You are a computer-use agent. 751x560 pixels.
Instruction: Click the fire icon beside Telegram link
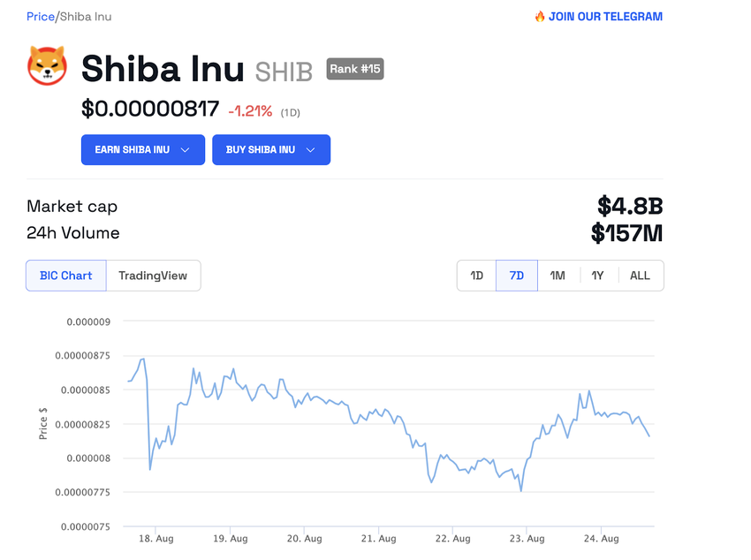(540, 17)
